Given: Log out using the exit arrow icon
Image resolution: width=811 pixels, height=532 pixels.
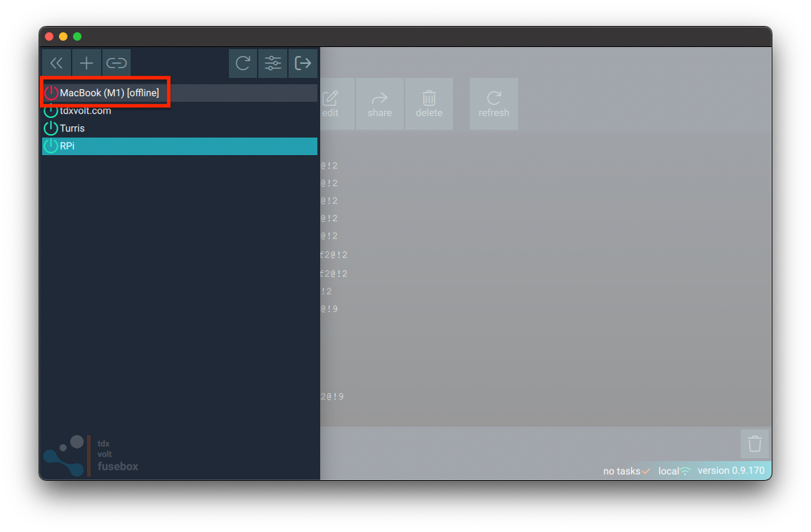Looking at the screenshot, I should coord(303,63).
